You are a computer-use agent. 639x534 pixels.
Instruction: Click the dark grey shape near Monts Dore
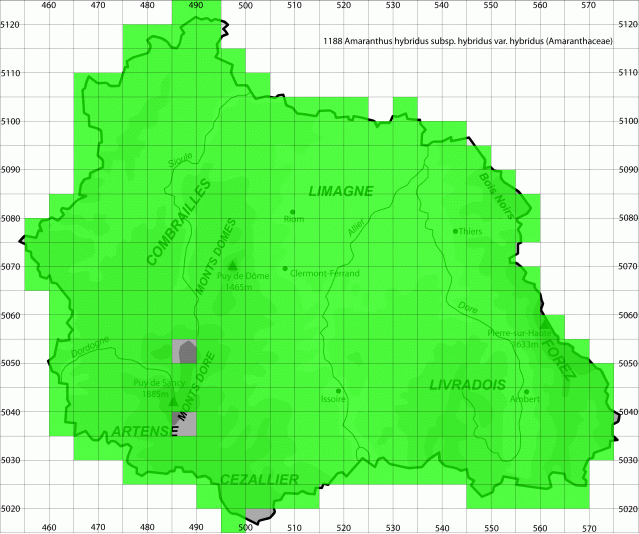click(186, 351)
